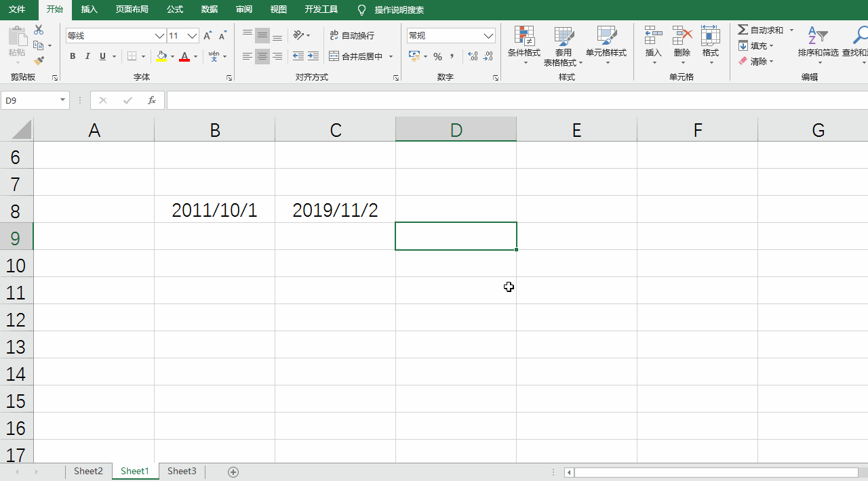Apply comma style
The image size is (868, 481).
(452, 57)
